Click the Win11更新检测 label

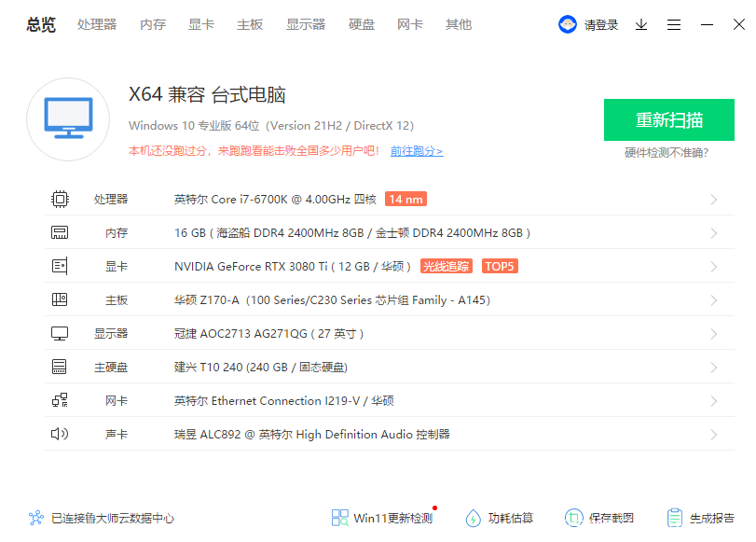click(x=393, y=519)
